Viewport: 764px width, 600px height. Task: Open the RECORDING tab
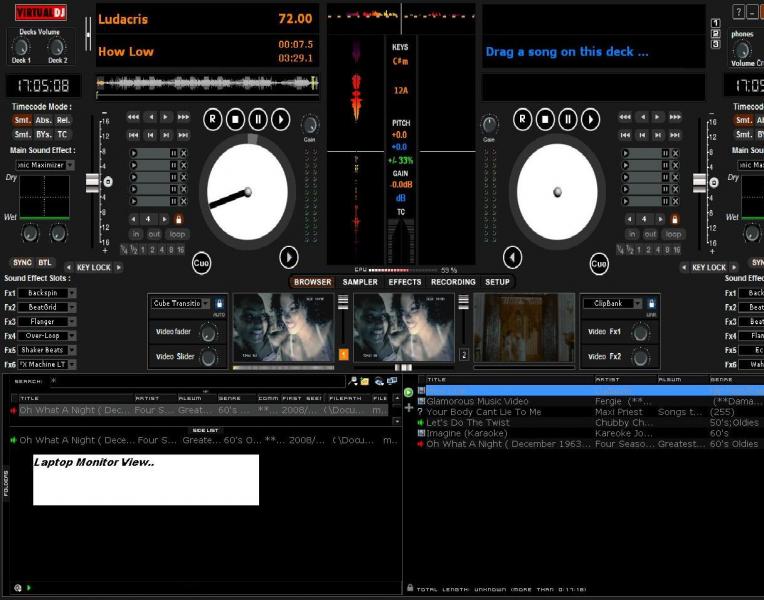coord(453,282)
